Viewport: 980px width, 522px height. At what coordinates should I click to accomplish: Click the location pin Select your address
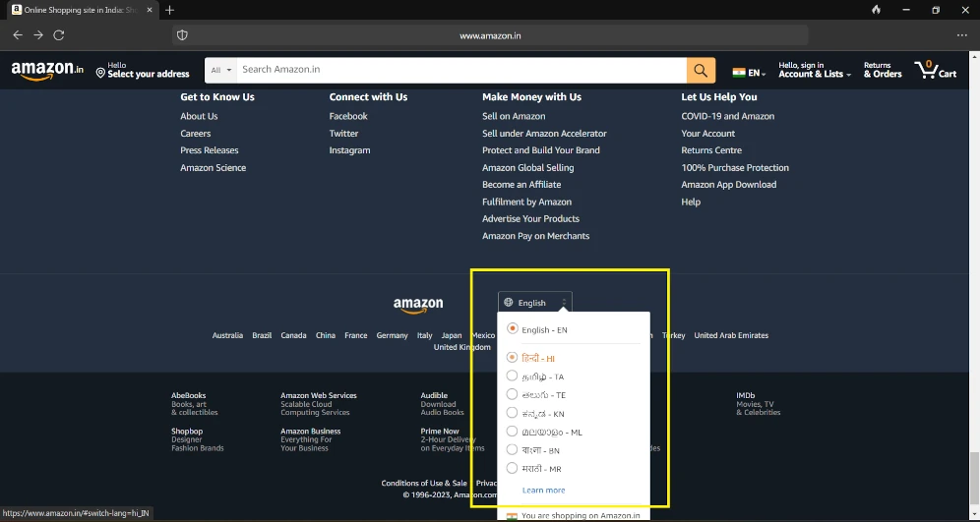(143, 70)
